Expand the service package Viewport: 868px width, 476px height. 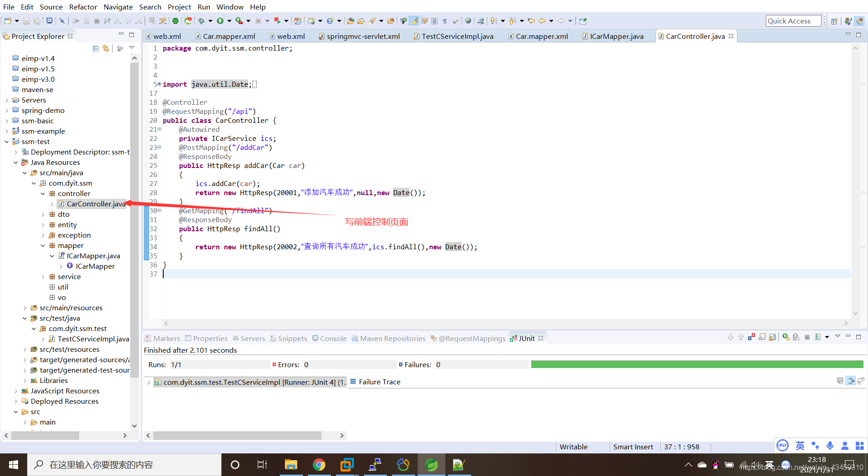click(43, 277)
